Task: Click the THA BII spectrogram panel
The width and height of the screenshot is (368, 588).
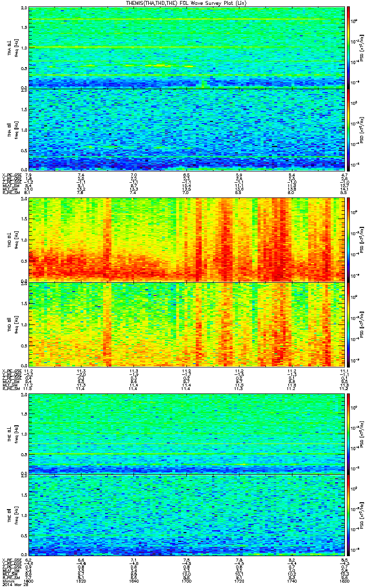Action: pos(186,129)
